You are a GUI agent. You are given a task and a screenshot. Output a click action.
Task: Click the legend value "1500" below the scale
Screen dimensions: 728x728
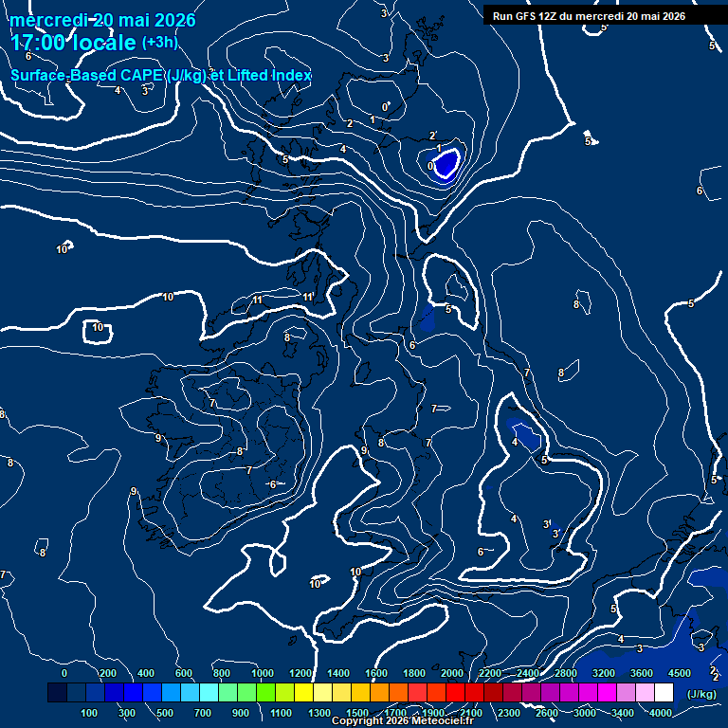pos(357,713)
